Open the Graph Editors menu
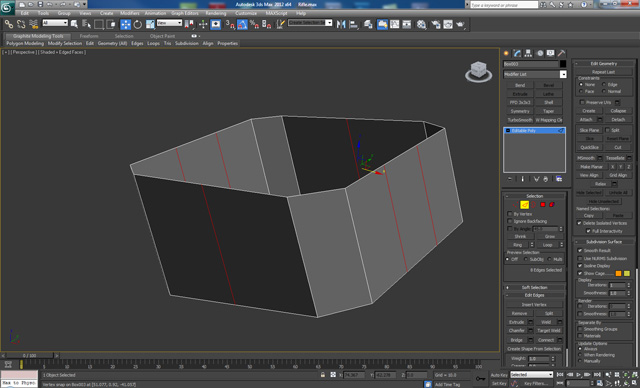This screenshot has height=388, width=640. pyautogui.click(x=184, y=13)
